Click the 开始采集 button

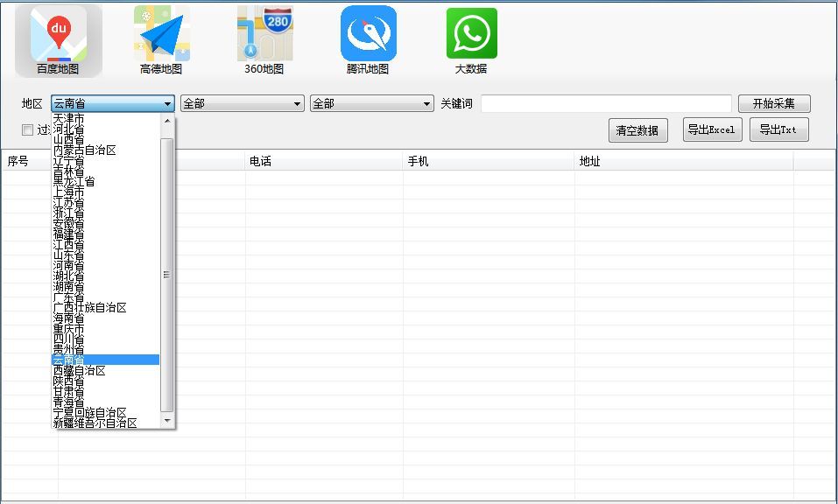(774, 104)
